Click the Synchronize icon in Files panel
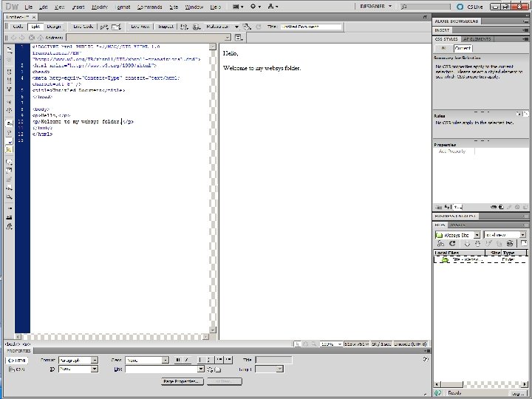This screenshot has height=399, width=532. pos(510,244)
